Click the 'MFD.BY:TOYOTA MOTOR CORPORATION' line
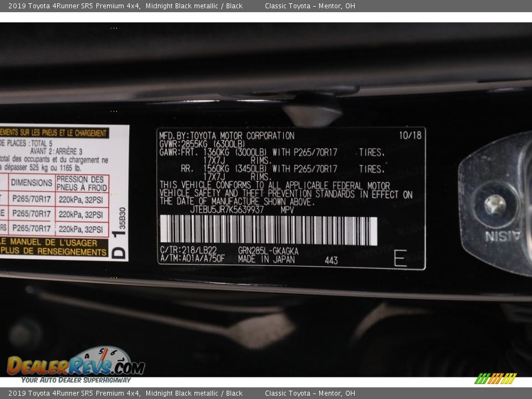532x399 pixels. (x=226, y=136)
